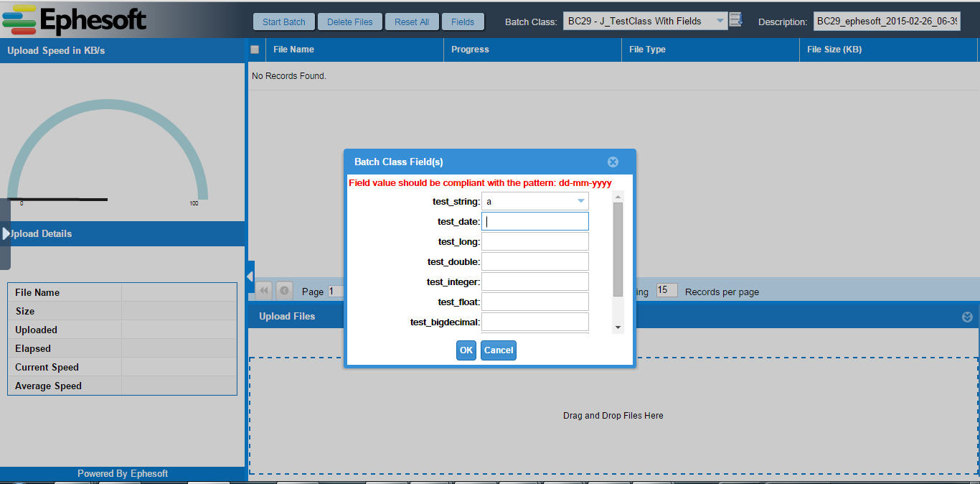
Task: Expand the Upload Details side arrow
Action: click(6, 233)
